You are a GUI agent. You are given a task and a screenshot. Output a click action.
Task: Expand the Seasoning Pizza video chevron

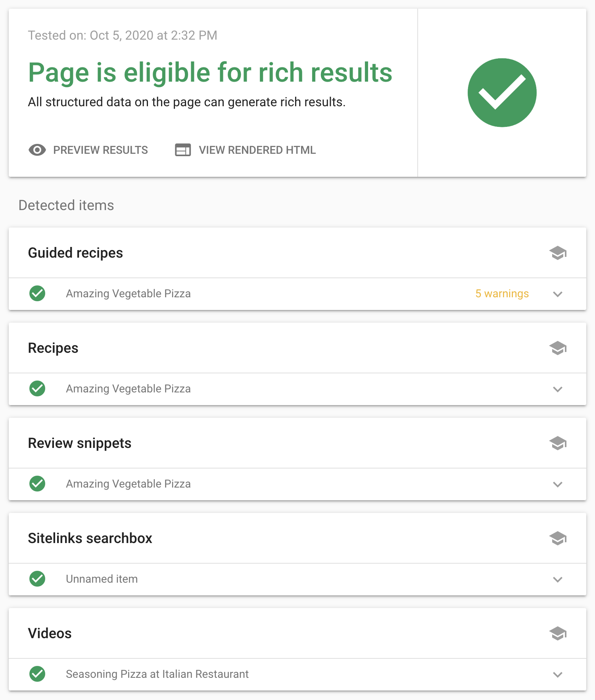[558, 675]
